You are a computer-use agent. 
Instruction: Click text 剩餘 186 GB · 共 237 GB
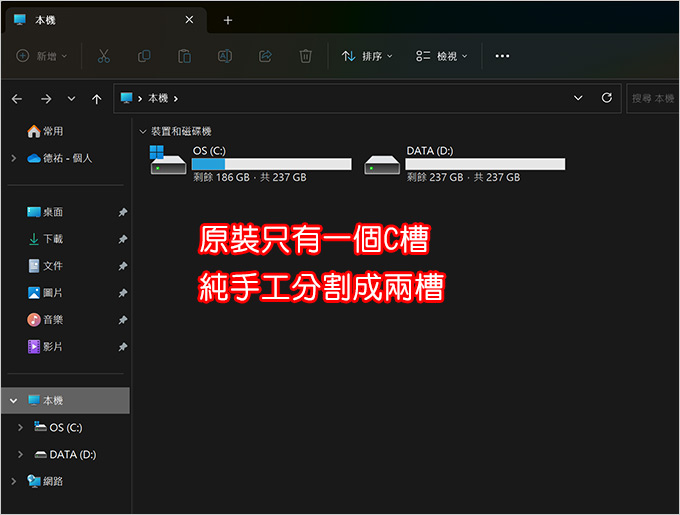point(250,177)
